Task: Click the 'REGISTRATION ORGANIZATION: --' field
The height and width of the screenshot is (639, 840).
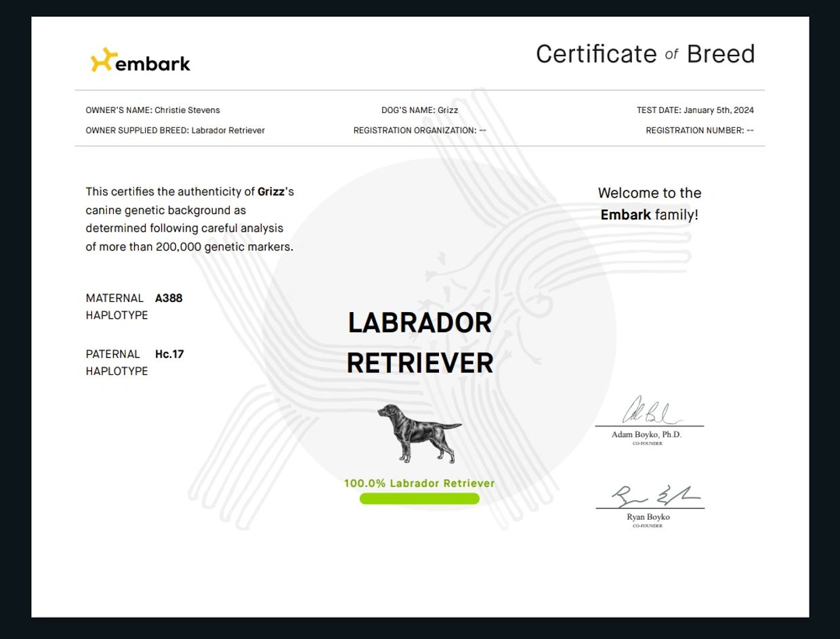Action: pyautogui.click(x=419, y=131)
